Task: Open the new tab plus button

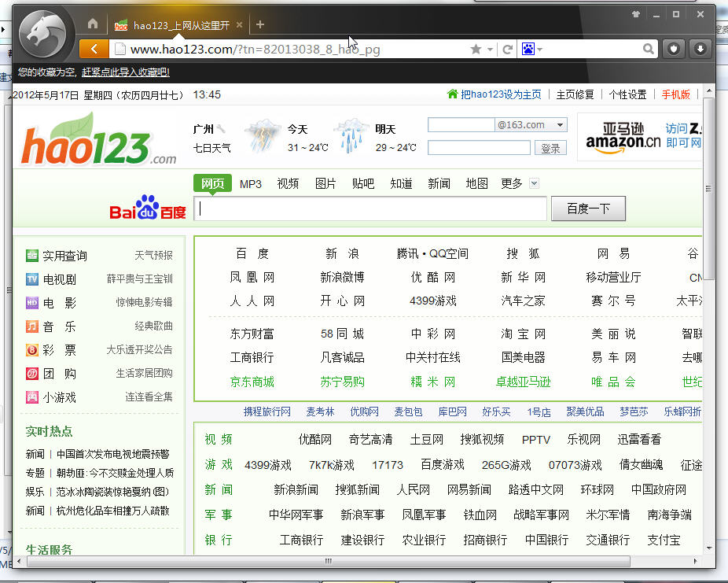Action: 260,24
